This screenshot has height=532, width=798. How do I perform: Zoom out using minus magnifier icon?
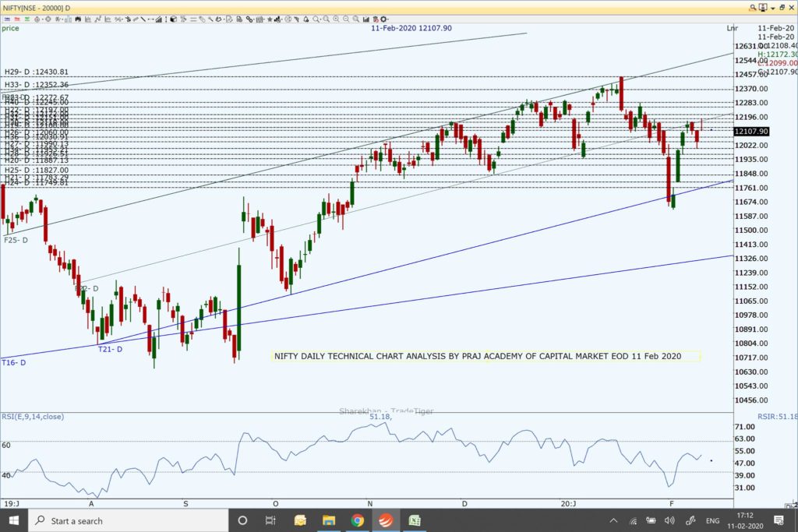(346, 19)
